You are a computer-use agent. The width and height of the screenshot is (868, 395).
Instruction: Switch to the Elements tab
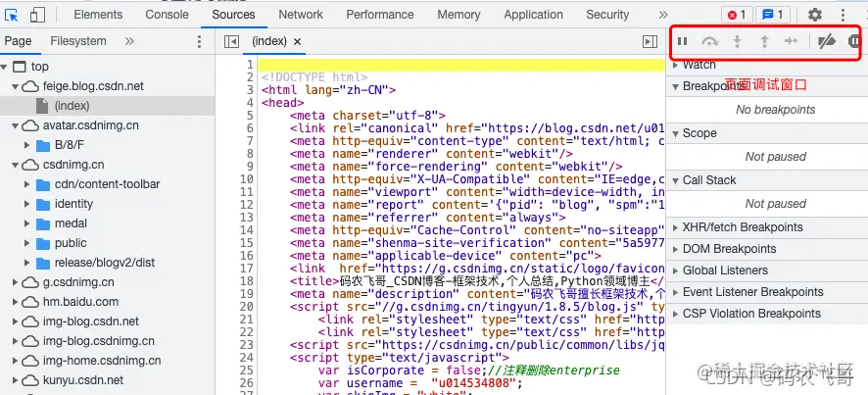[x=98, y=15]
